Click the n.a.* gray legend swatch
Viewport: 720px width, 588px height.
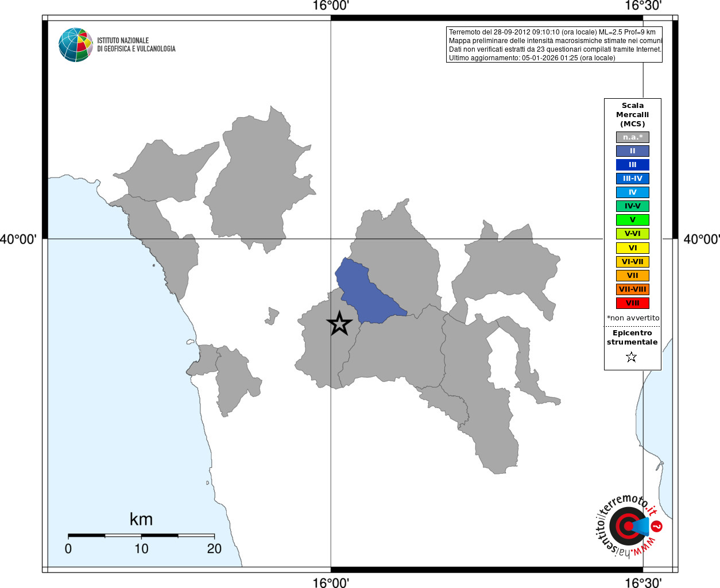point(633,137)
